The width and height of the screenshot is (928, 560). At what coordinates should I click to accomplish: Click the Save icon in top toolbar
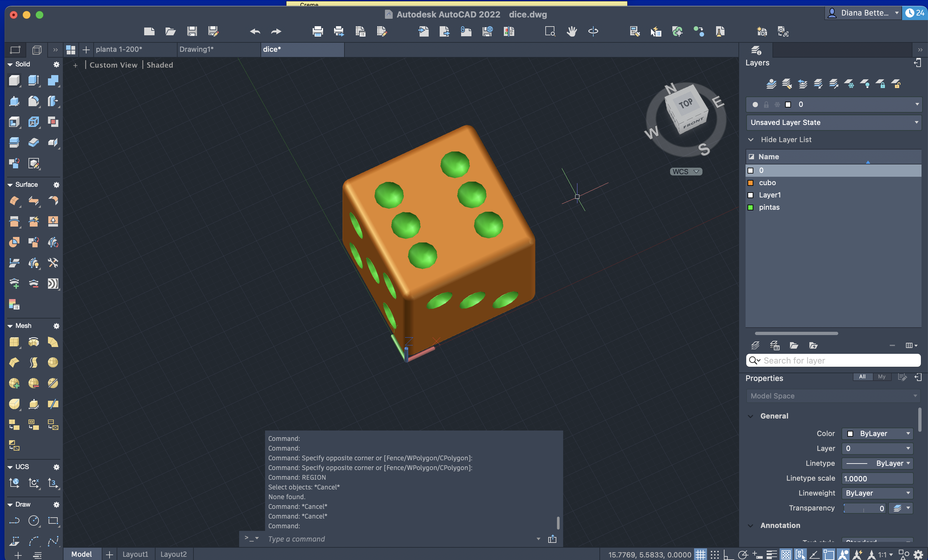pyautogui.click(x=192, y=31)
